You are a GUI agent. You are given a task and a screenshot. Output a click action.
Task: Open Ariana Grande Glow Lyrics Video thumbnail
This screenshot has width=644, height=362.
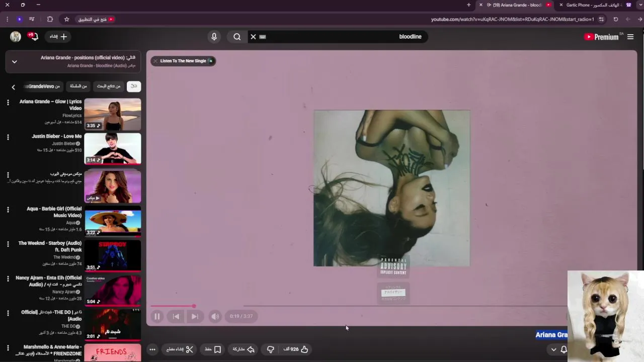tap(113, 115)
